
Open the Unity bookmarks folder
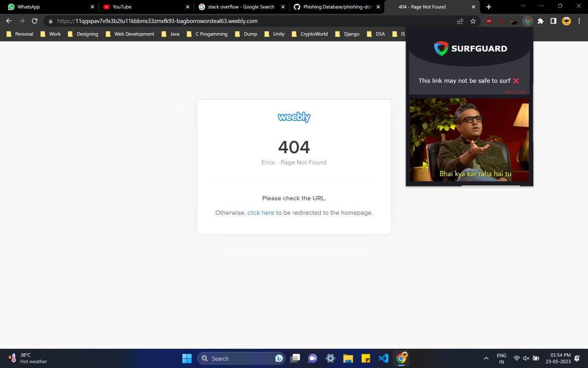(x=275, y=34)
